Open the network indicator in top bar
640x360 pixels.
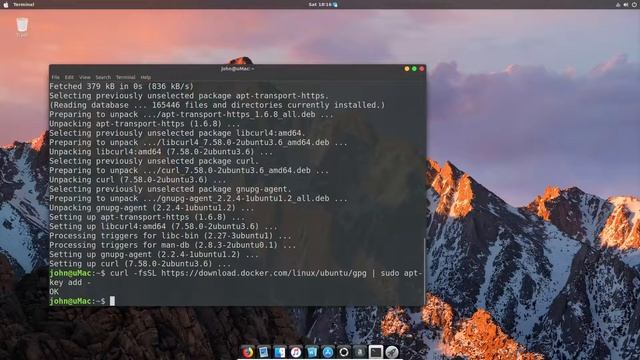coord(618,4)
